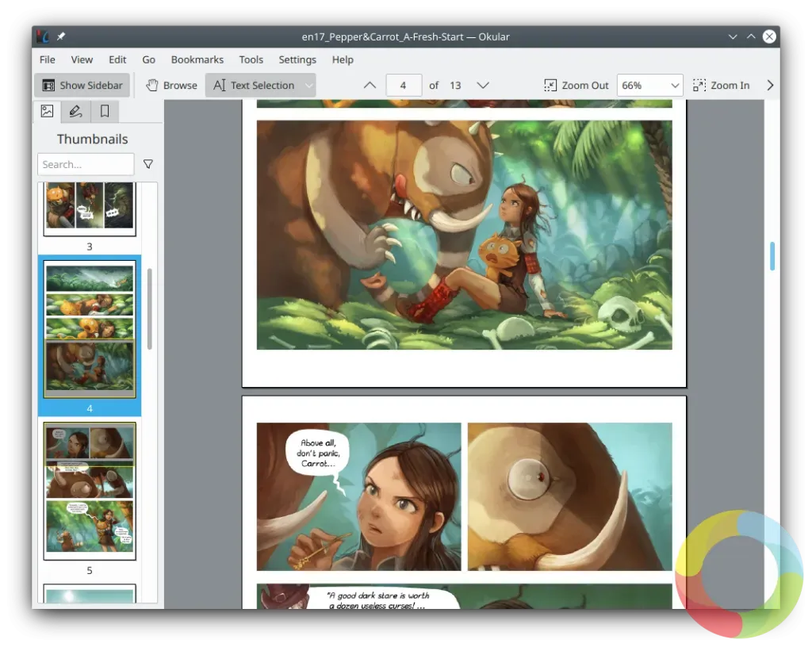Switch to Annotations sidebar tab icon
The height and width of the screenshot is (647, 812).
pos(75,111)
